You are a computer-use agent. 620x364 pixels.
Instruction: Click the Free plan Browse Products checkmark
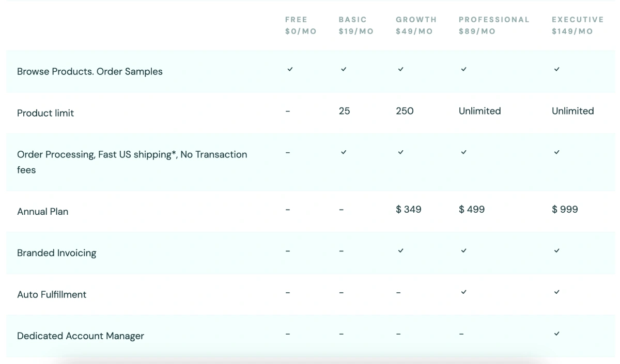pyautogui.click(x=290, y=69)
